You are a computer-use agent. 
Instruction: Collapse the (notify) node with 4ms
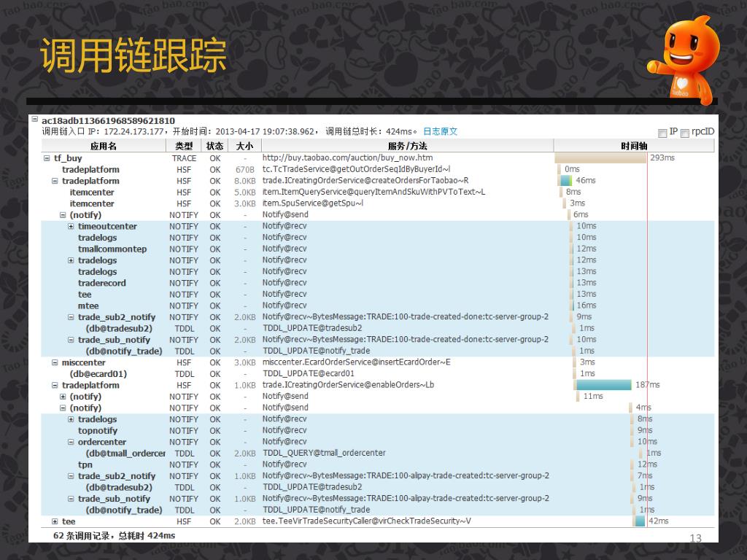point(63,408)
